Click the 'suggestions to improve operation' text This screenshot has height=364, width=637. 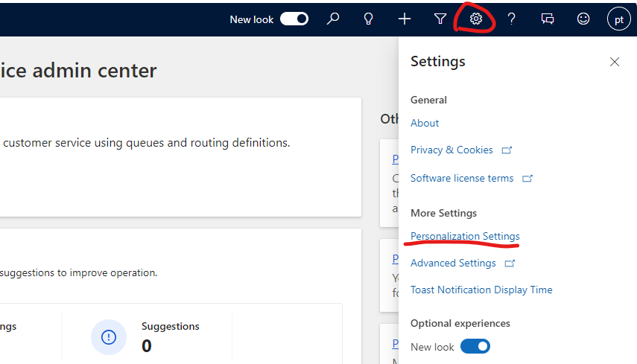click(x=78, y=273)
